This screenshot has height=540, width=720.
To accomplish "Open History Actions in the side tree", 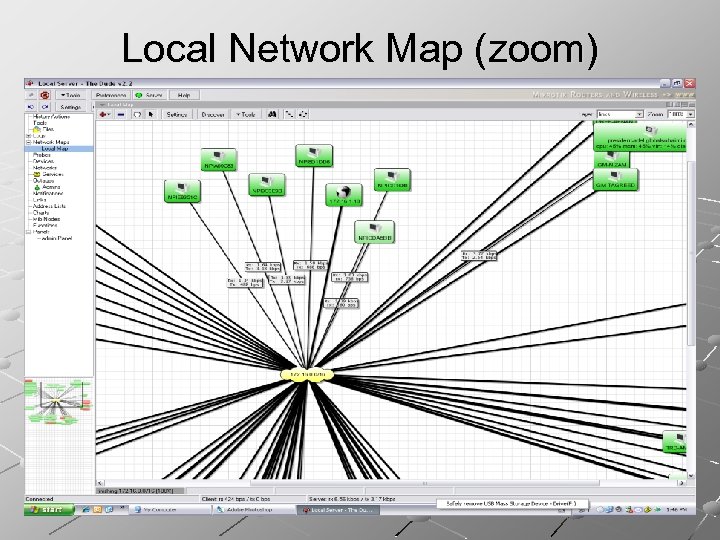I will pos(51,117).
